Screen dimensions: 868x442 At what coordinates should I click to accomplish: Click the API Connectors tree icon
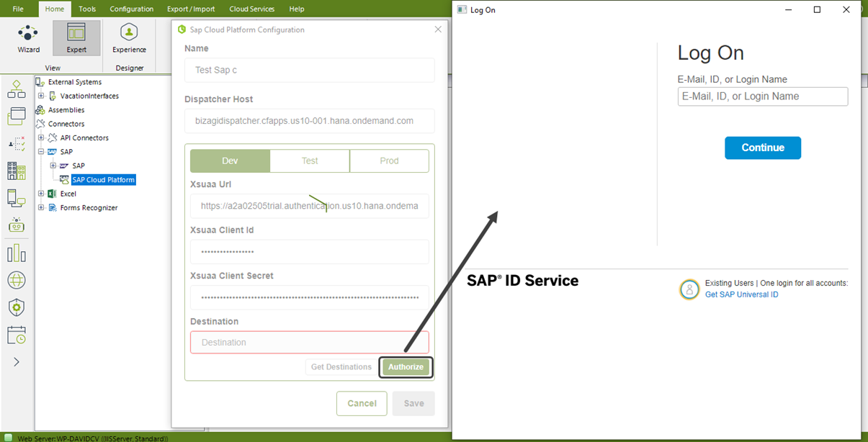coord(52,137)
